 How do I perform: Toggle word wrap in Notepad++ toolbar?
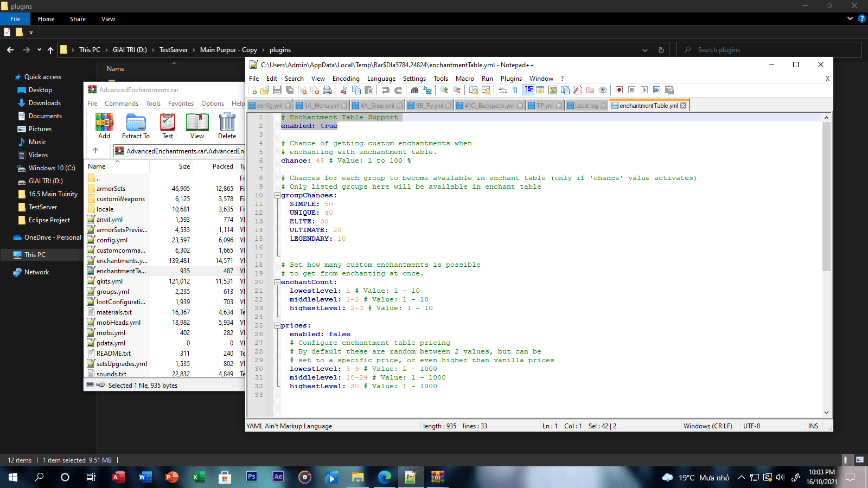coord(503,90)
